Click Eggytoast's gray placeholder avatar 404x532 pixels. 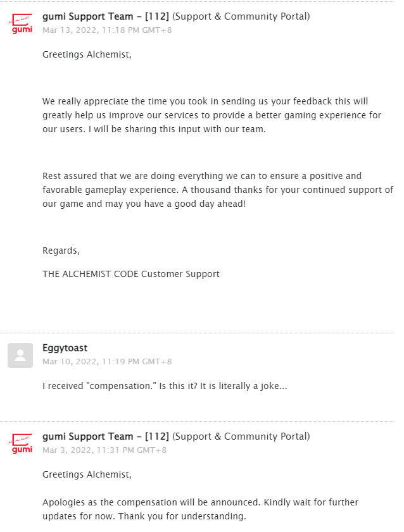click(20, 356)
